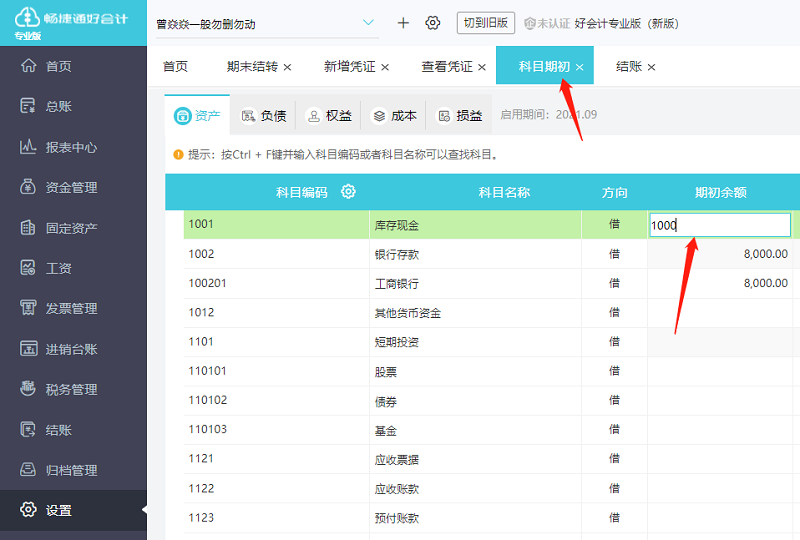Select the 资产 category tab

(197, 115)
